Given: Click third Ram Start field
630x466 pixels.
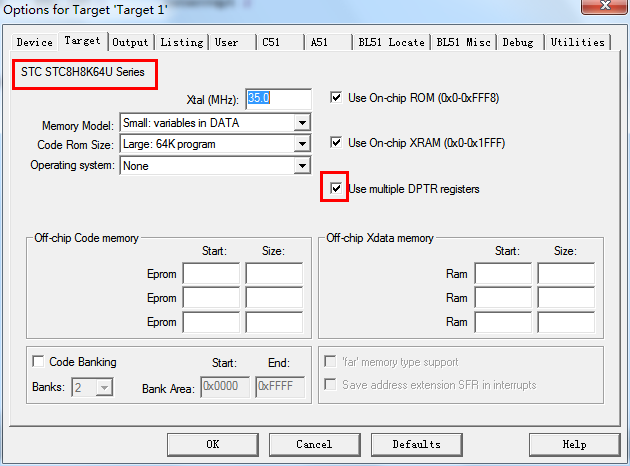Looking at the screenshot, I should click(503, 322).
